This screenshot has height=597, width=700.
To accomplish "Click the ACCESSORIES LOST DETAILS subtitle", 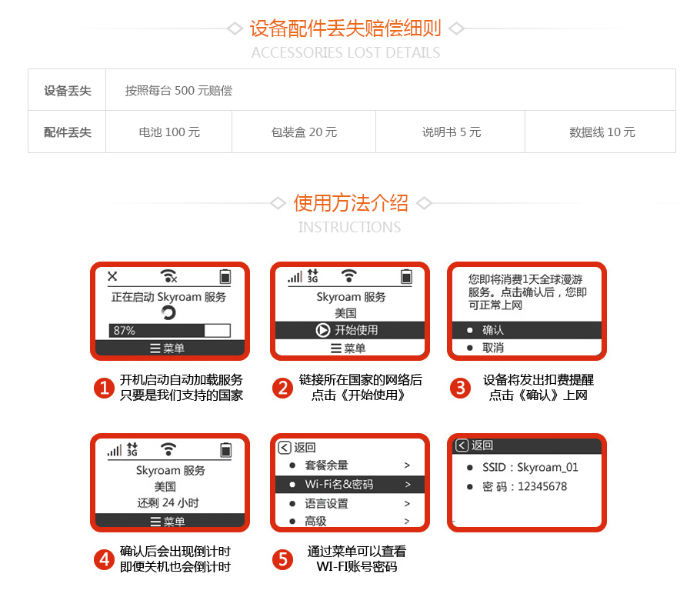I will tap(345, 52).
